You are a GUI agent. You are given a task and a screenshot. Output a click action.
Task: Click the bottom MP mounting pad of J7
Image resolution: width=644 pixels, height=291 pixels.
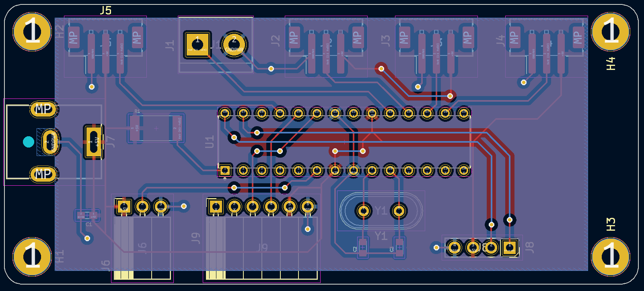coord(43,174)
